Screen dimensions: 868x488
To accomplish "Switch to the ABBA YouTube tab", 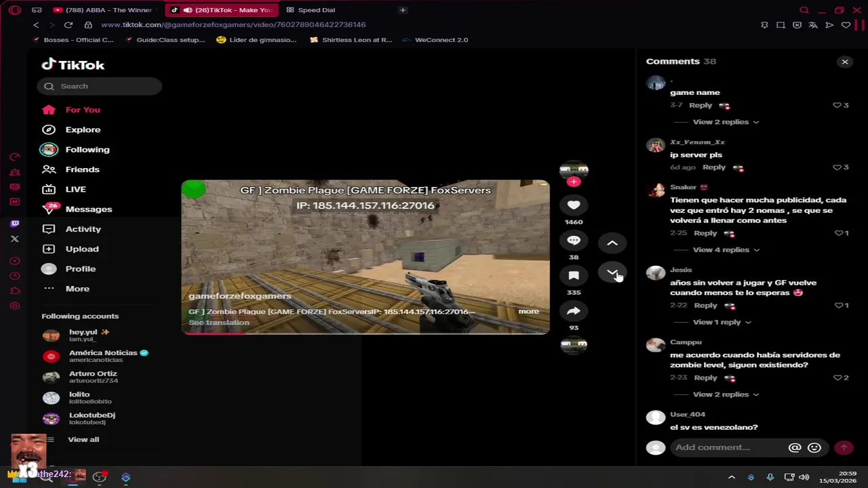I will pyautogui.click(x=104, y=10).
